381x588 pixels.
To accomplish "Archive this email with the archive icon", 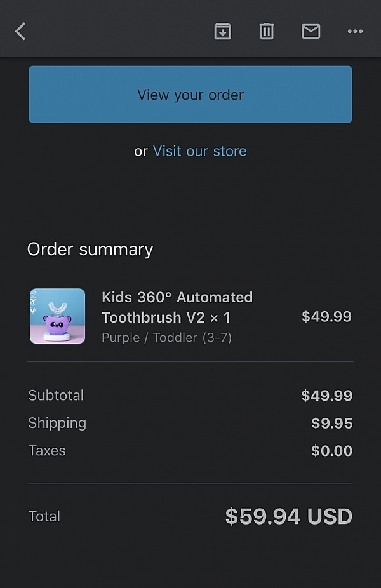I will 223,31.
